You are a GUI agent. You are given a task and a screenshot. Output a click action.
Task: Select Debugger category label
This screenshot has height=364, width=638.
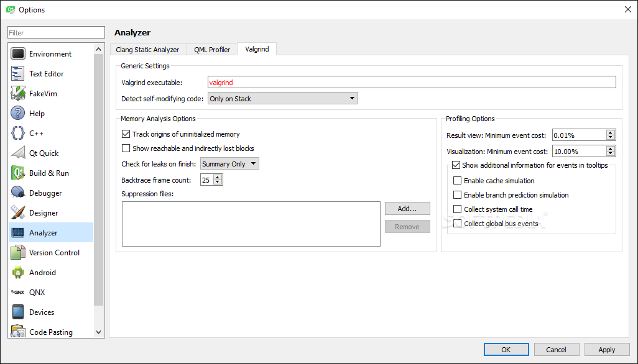point(45,193)
